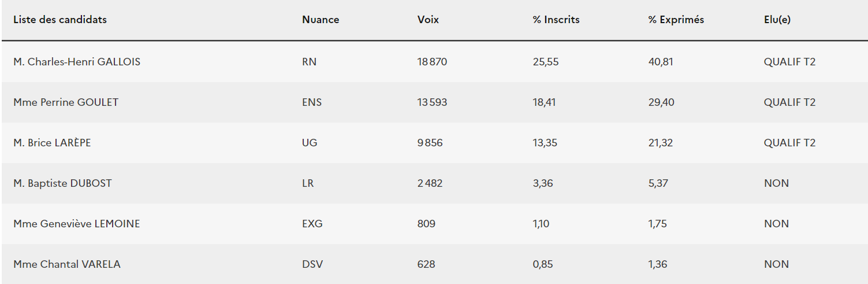Image resolution: width=868 pixels, height=284 pixels.
Task: Click the '% Exprimés' column header
Action: click(676, 20)
